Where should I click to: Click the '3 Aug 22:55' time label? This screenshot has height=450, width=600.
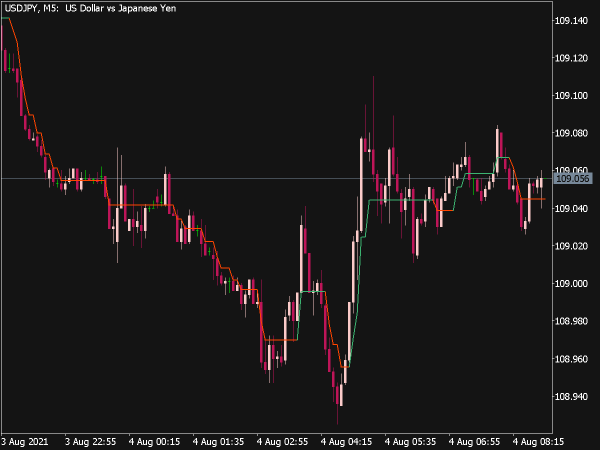click(90, 442)
